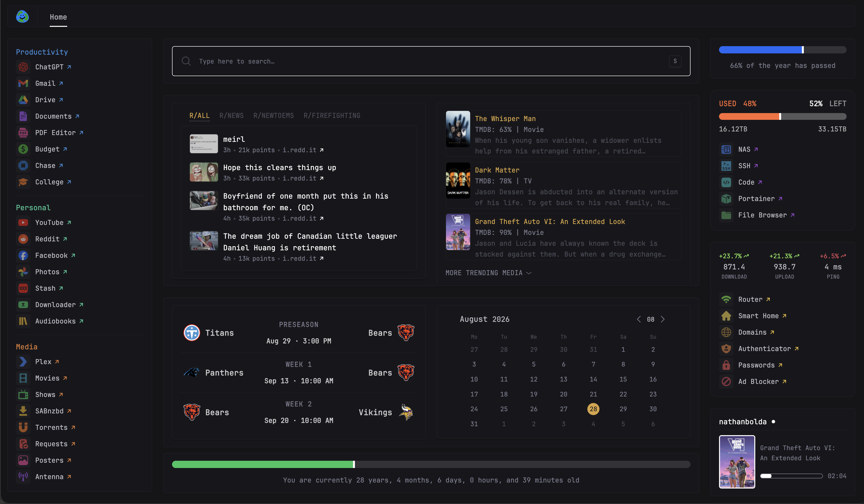Click the dashboard smiley logo
Viewport: 864px width, 504px height.
point(23,16)
